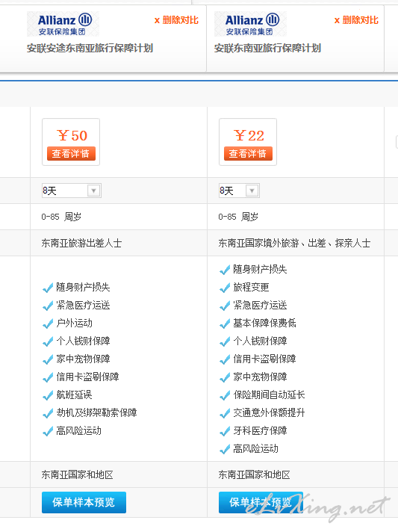Viewport: 398px width, 532px height.
Task: Click checkmark beside 交通意外保额提升
Action: [225, 413]
